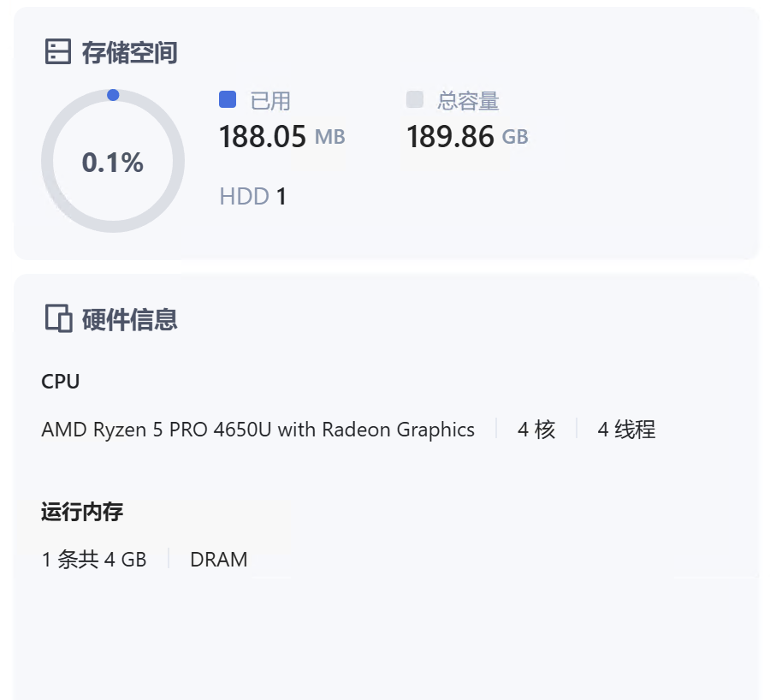Image resolution: width=770 pixels, height=700 pixels.
Task: Click the AMD Ryzen 5 PRO 4650U label
Action: [x=258, y=429]
